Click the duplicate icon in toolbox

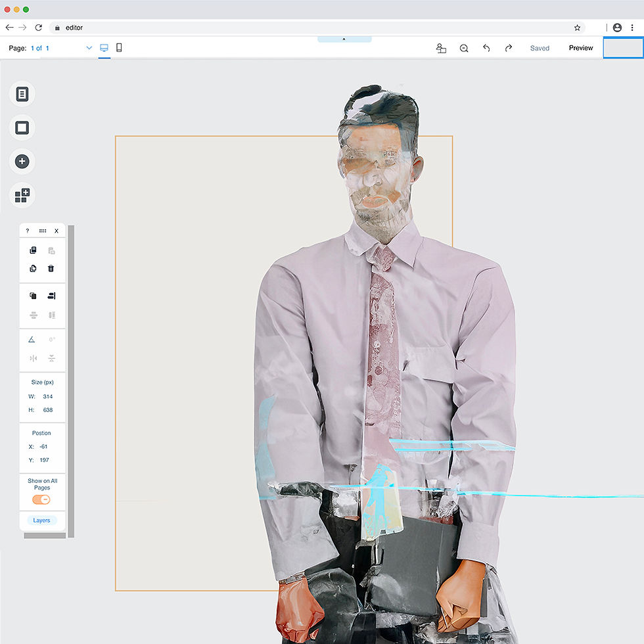pyautogui.click(x=34, y=268)
